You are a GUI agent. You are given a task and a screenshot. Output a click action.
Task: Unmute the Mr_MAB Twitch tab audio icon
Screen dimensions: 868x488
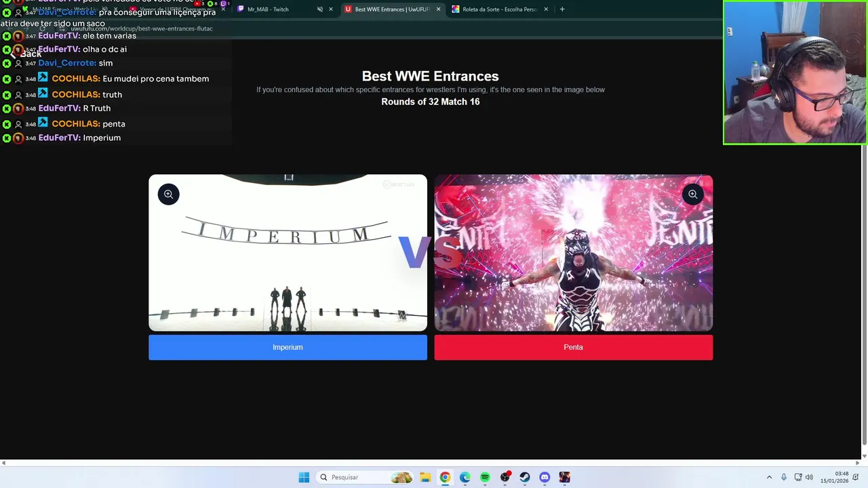coord(319,9)
